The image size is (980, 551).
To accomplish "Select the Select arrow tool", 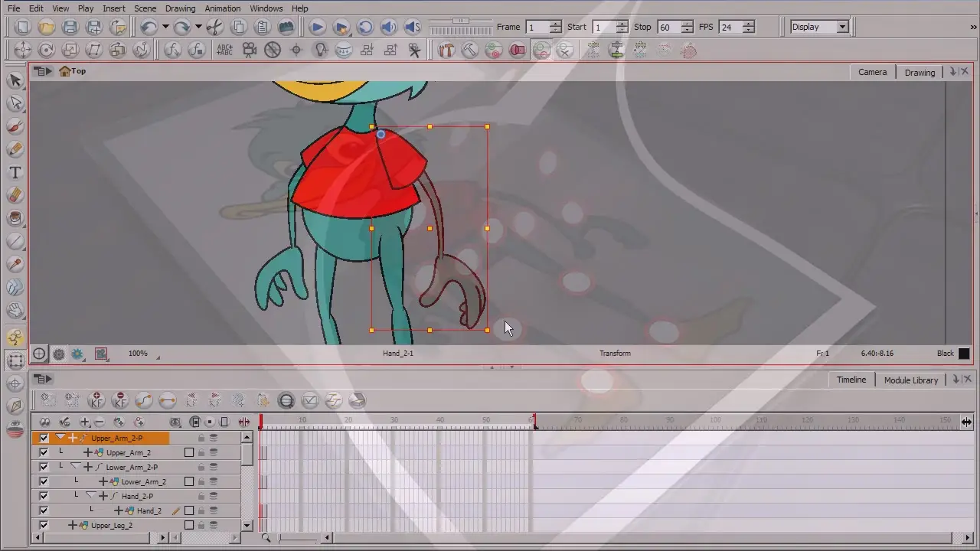I will (15, 80).
